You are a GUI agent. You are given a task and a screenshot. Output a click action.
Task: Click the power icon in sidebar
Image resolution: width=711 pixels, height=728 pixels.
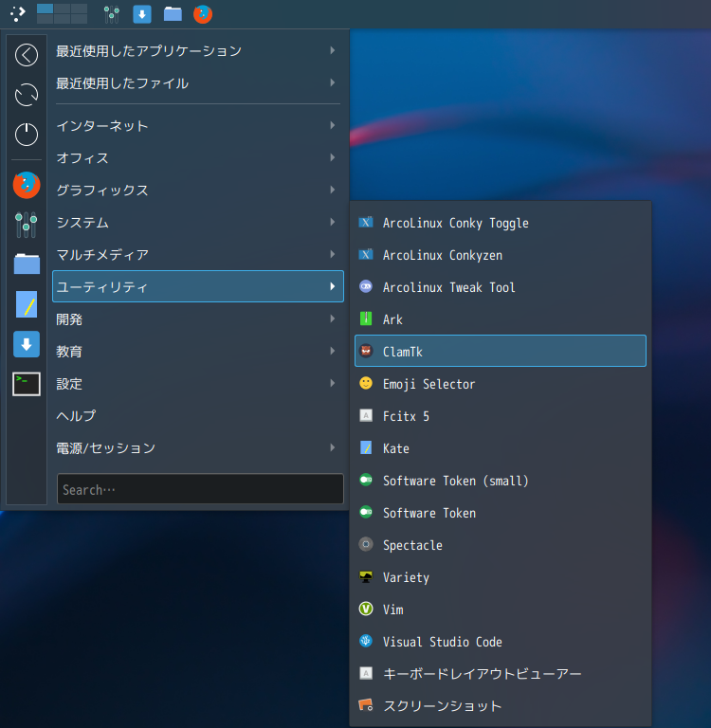(x=27, y=135)
